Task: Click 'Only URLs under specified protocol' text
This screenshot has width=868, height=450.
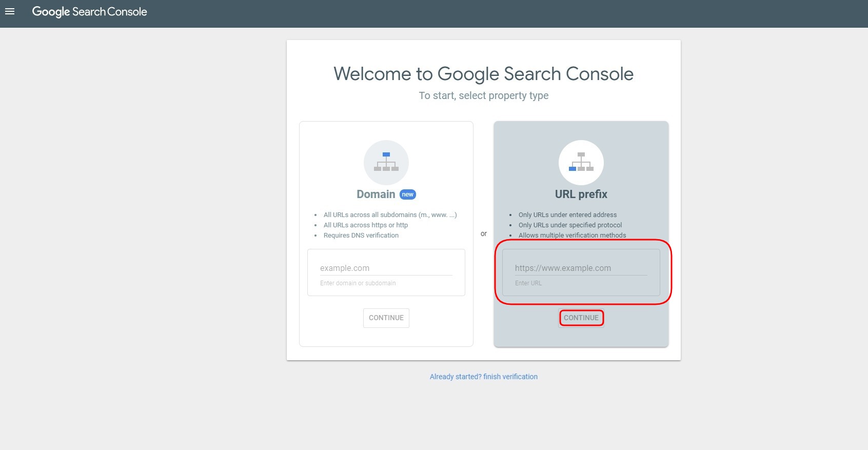Action: 570,225
